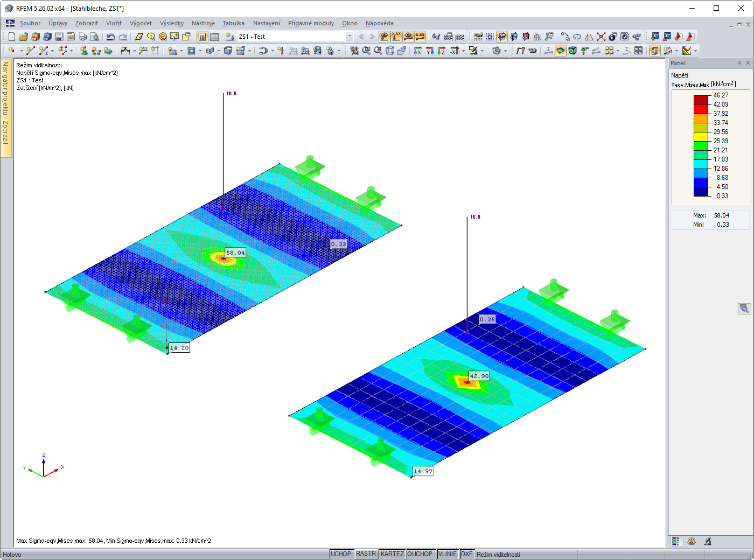Click the dark red 46.27 legend color
The image size is (754, 560).
(701, 100)
